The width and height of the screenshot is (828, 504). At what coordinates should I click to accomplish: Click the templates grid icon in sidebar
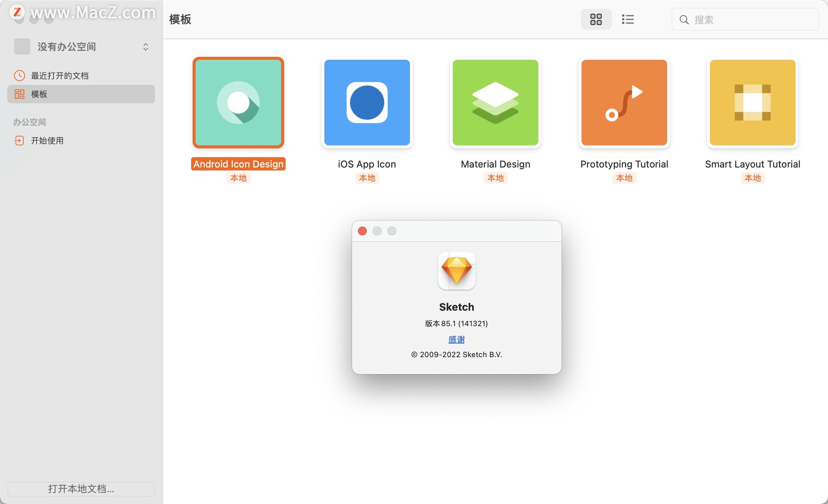coord(19,94)
